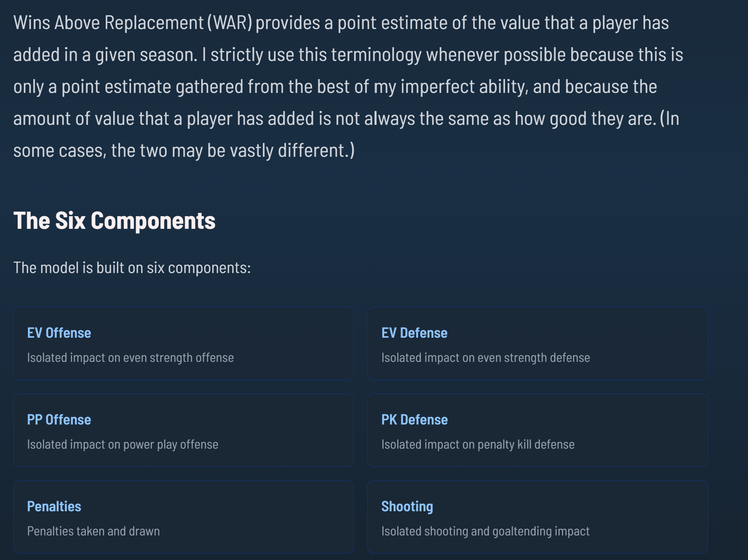This screenshot has height=560, width=748.
Task: Click "Isolated shooting and goaltending impact" description
Action: point(485,531)
